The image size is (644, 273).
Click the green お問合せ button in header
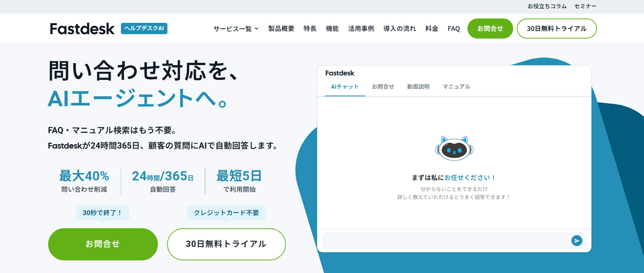pyautogui.click(x=490, y=29)
